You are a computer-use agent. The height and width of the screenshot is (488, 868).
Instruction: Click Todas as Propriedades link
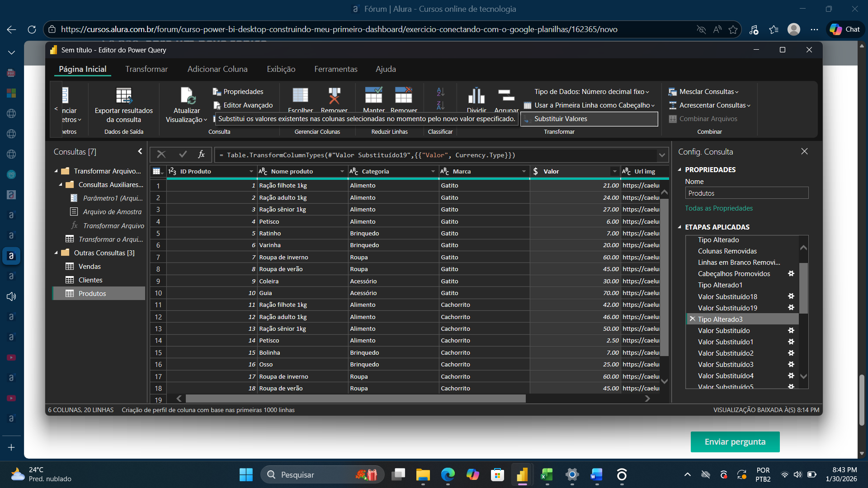(719, 208)
